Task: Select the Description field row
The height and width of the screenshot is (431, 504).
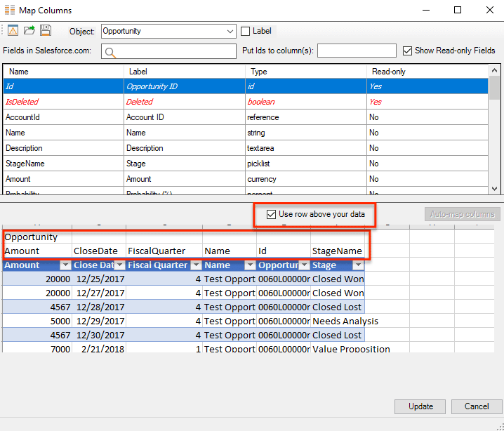Action: pyautogui.click(x=246, y=148)
